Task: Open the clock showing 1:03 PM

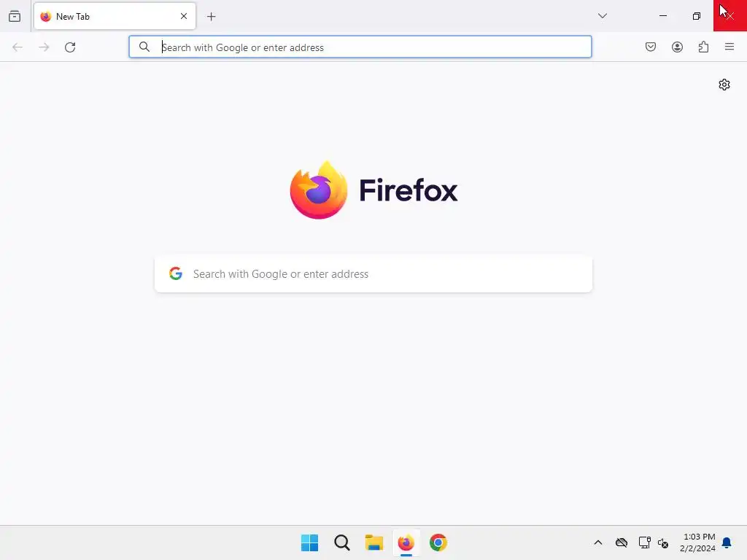Action: click(697, 542)
